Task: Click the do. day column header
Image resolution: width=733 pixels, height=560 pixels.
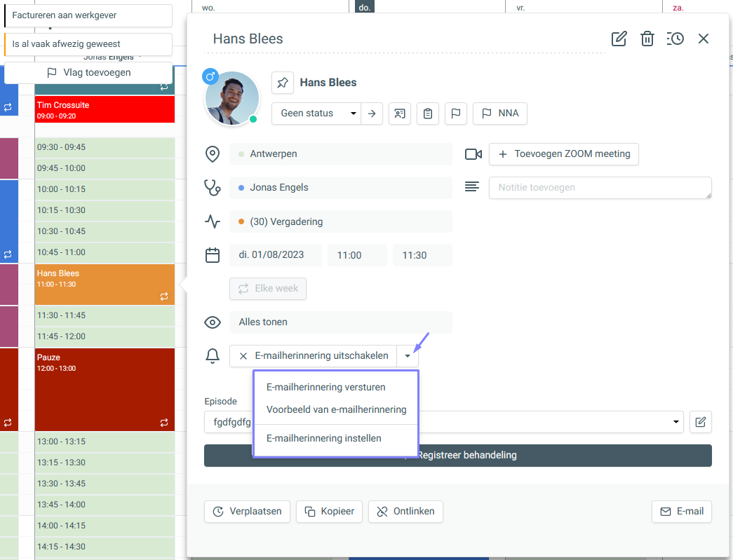Action: coord(365,7)
